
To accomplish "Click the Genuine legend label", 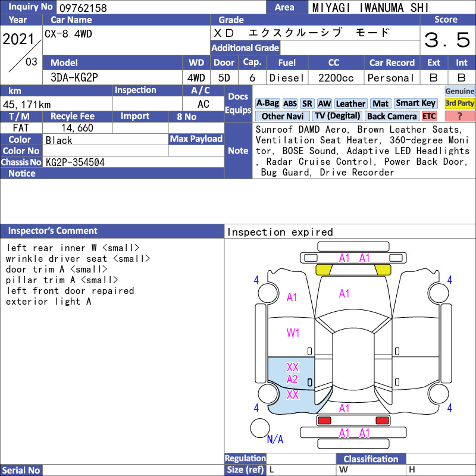I will click(x=459, y=91).
